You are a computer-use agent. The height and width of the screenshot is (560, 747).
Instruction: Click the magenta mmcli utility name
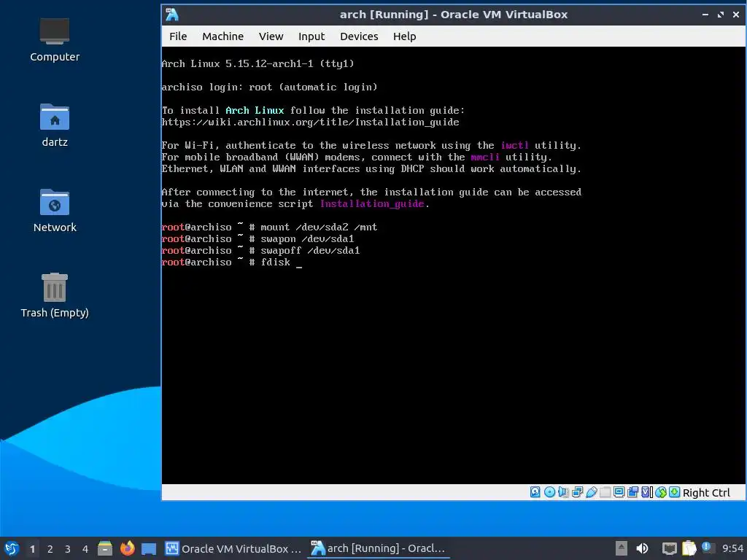(x=485, y=157)
